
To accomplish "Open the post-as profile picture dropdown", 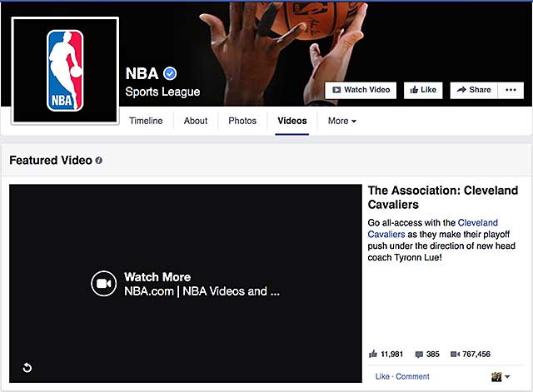I will tap(501, 376).
